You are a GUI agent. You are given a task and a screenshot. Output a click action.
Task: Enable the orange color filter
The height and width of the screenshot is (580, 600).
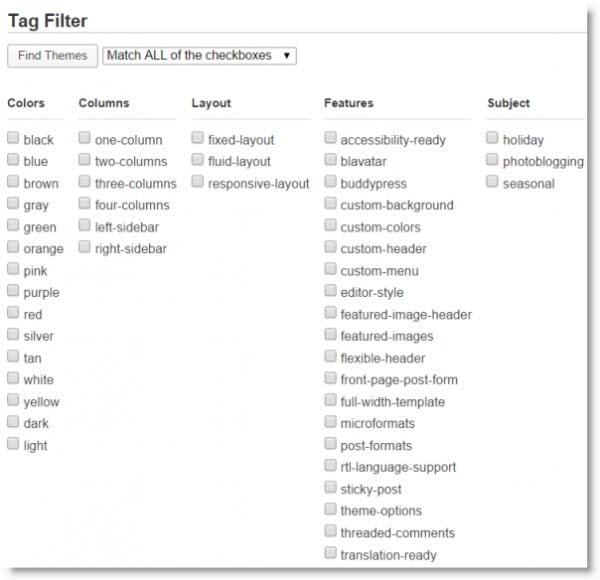click(13, 246)
